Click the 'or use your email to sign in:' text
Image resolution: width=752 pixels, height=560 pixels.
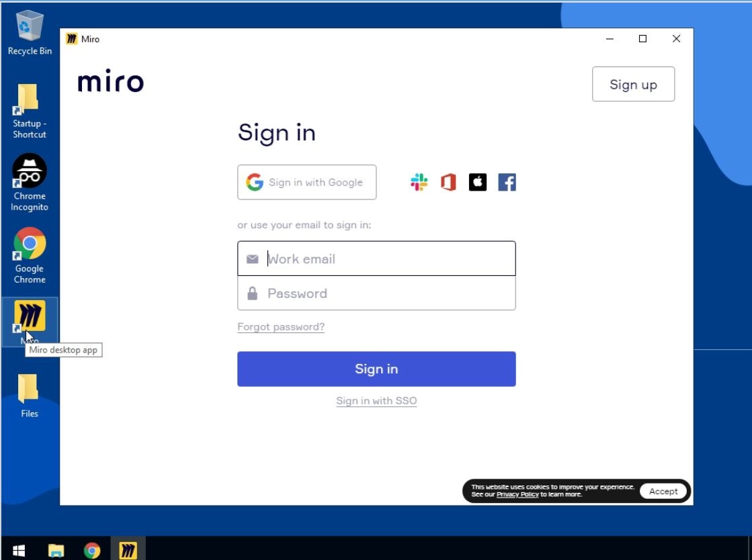click(304, 225)
